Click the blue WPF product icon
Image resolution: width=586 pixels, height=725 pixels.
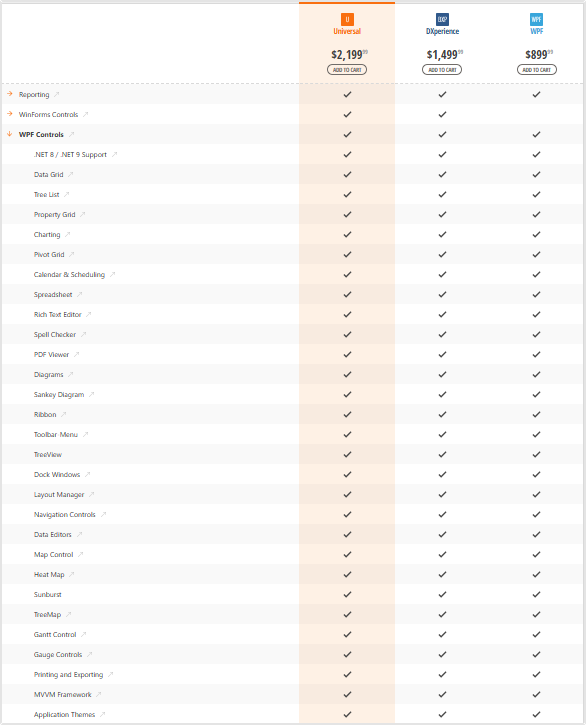[536, 19]
